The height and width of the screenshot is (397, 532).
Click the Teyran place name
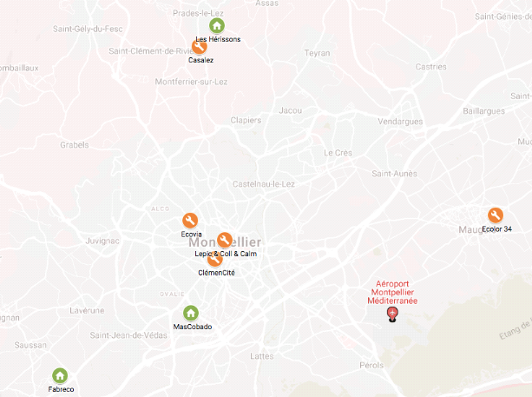[318, 53]
